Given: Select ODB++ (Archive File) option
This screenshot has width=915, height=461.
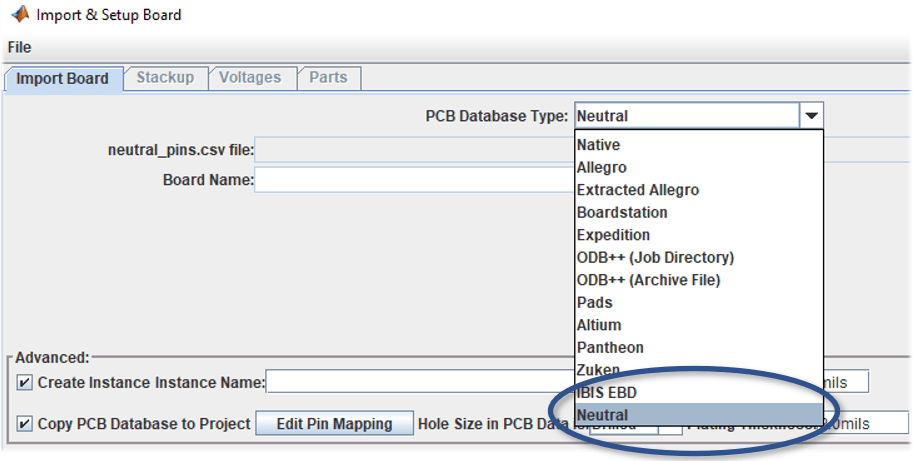Looking at the screenshot, I should click(648, 280).
